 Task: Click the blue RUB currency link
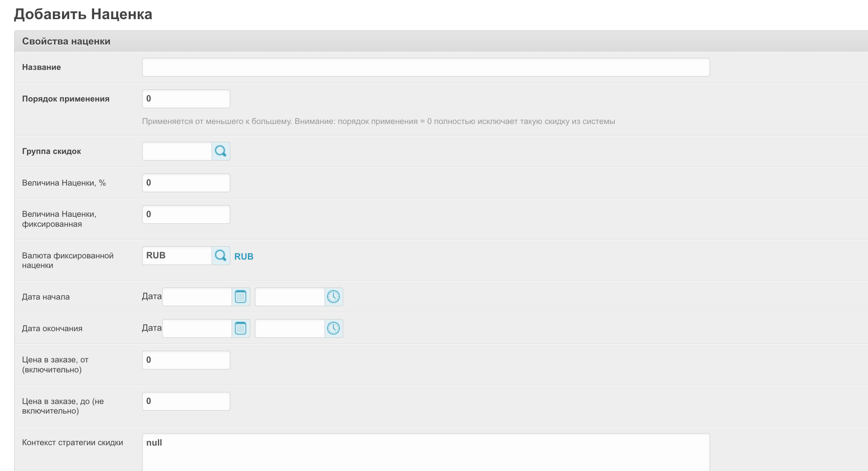244,256
